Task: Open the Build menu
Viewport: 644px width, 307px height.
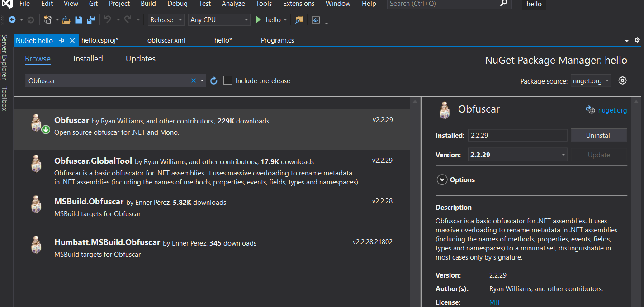Action: click(148, 4)
